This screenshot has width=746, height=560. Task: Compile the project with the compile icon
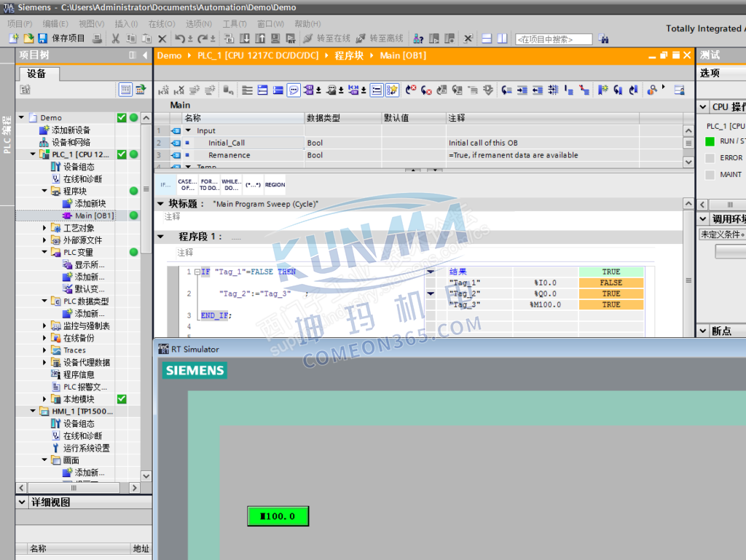pyautogui.click(x=229, y=39)
